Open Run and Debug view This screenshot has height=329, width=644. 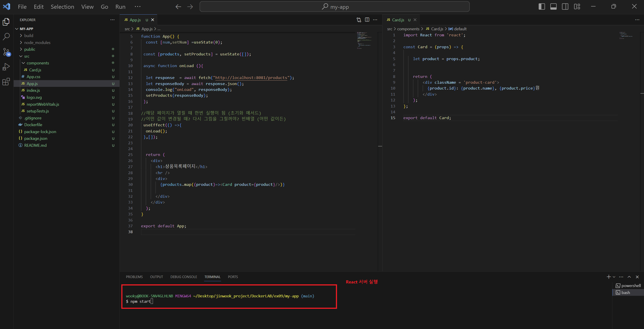(6, 67)
